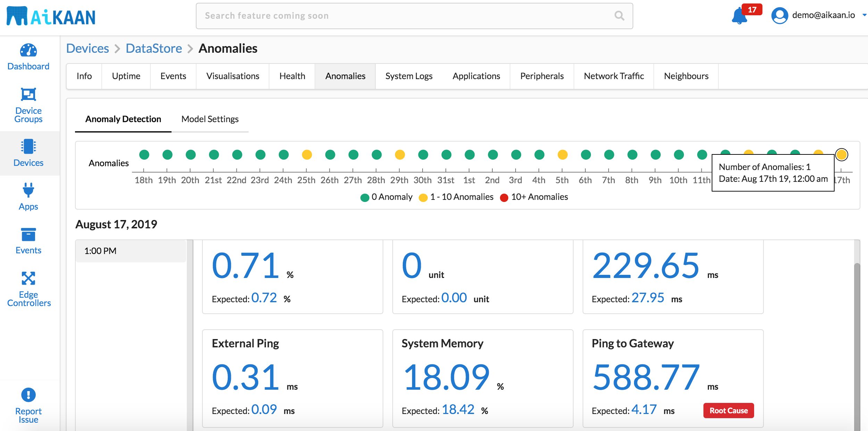Expand the demo@aikaan.io account dropdown
This screenshot has width=868, height=431.
[864, 15]
